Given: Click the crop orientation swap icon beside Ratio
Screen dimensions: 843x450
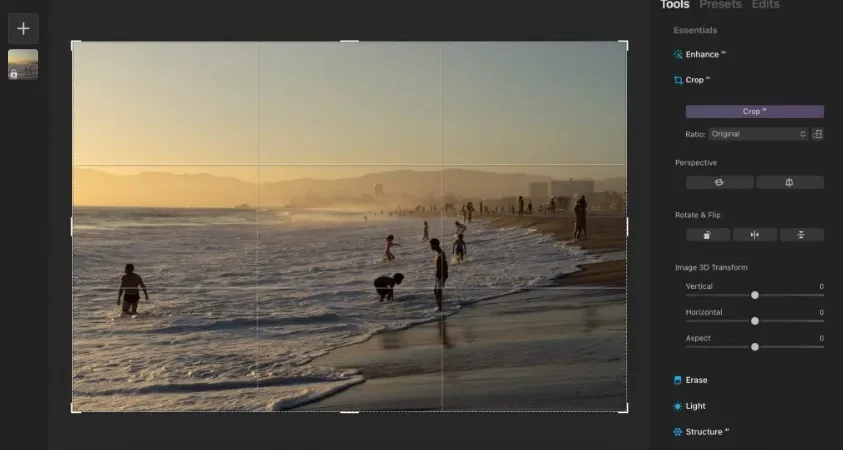Looking at the screenshot, I should pyautogui.click(x=818, y=134).
